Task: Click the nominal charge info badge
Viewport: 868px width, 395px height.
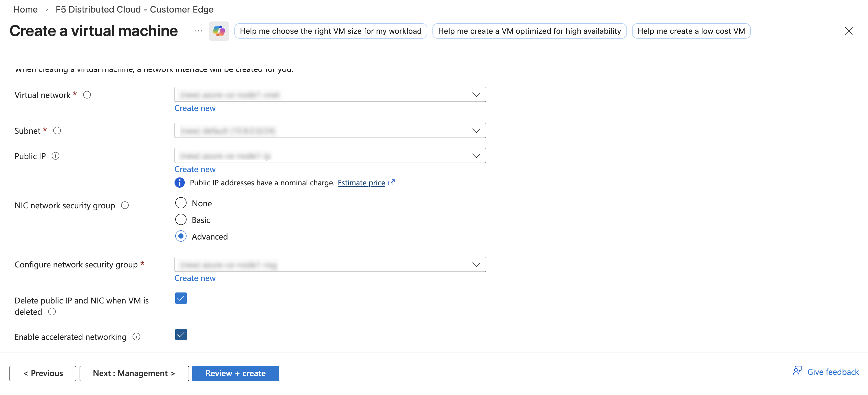Action: (180, 183)
